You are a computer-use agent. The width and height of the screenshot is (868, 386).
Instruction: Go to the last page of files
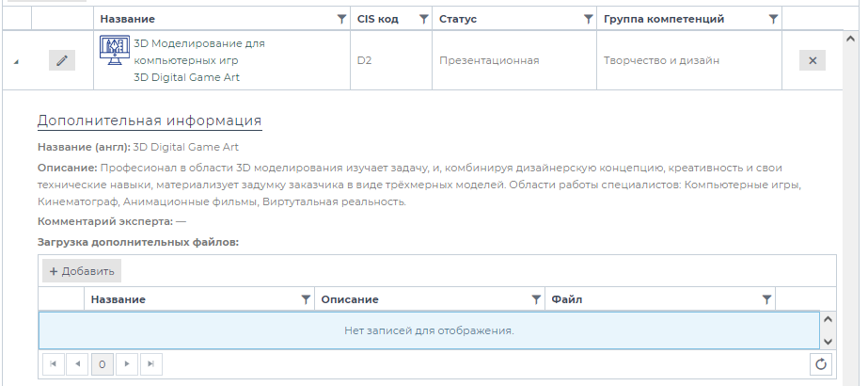click(150, 364)
